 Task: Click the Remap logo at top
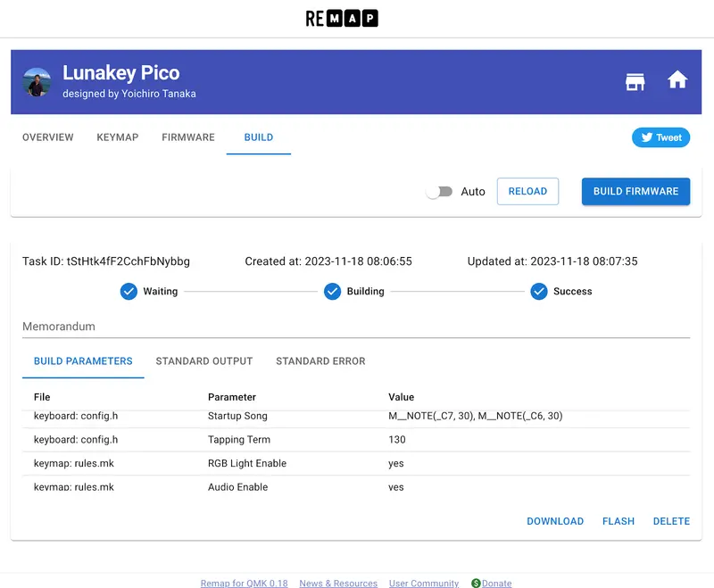(x=342, y=19)
